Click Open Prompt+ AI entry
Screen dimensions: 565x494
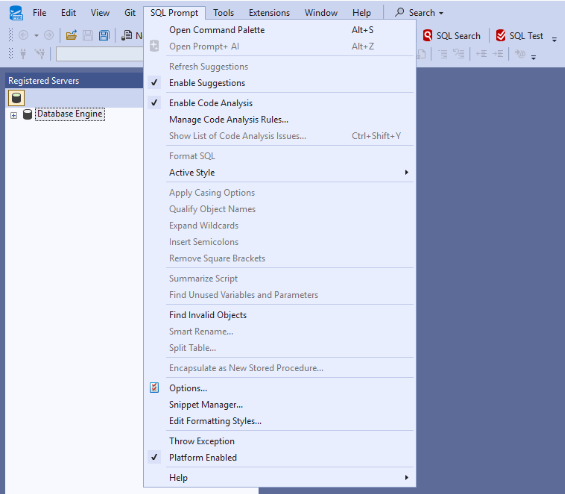tap(279, 46)
